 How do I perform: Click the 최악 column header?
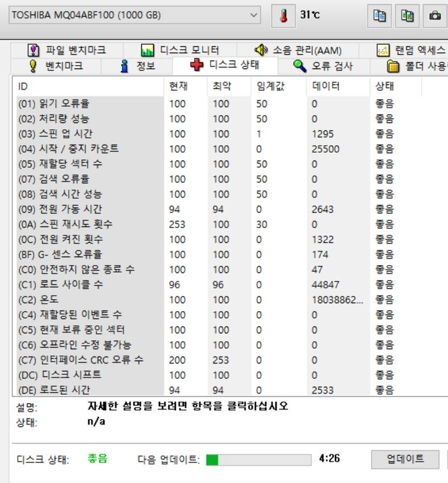coord(229,86)
